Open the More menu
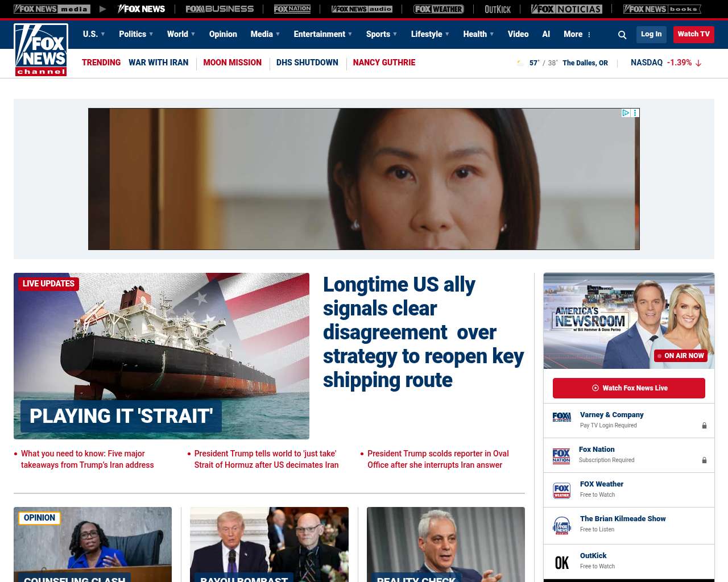The height and width of the screenshot is (582, 728). coord(577,34)
